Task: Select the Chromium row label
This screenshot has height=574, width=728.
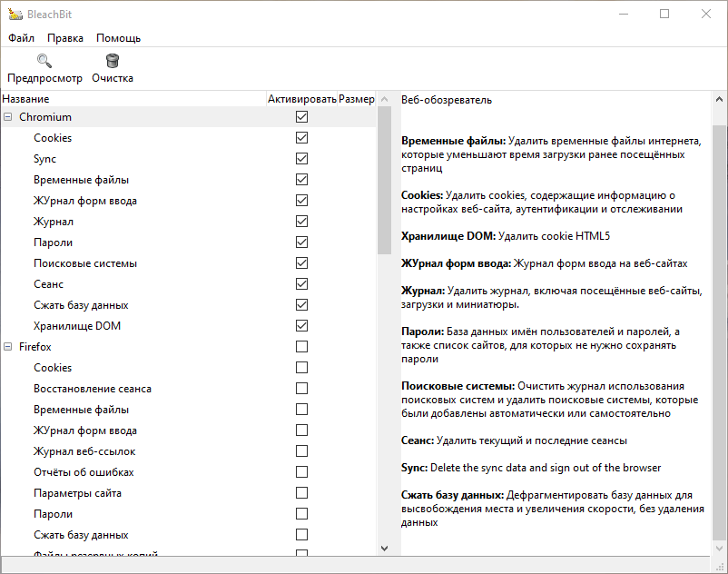Action: 45,117
